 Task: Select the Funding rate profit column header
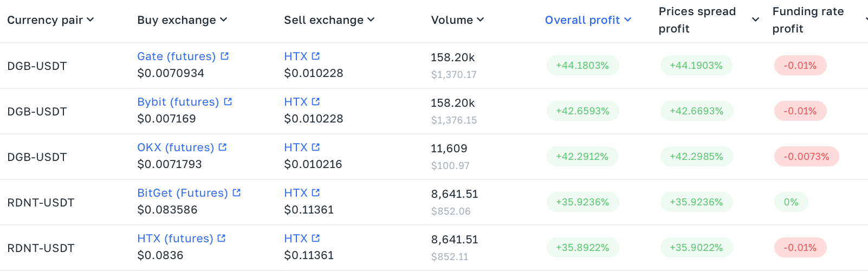[x=808, y=20]
